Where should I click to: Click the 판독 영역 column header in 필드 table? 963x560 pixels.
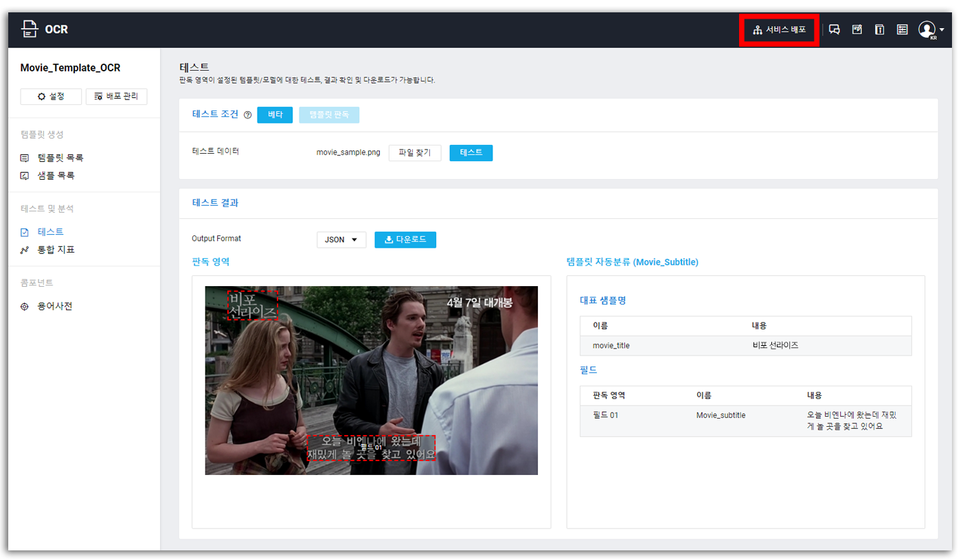coord(609,395)
